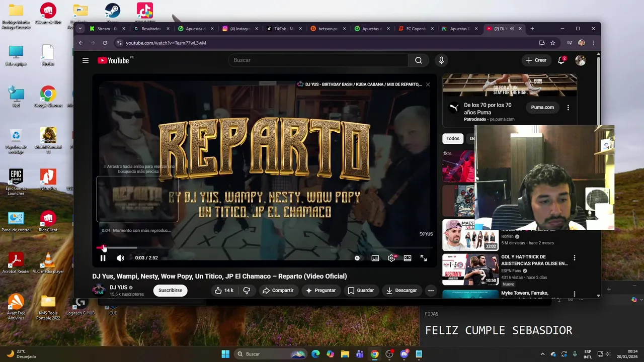Image resolution: width=644 pixels, height=362 pixels.
Task: Bookmark this page with the star icon
Action: pyautogui.click(x=552, y=43)
